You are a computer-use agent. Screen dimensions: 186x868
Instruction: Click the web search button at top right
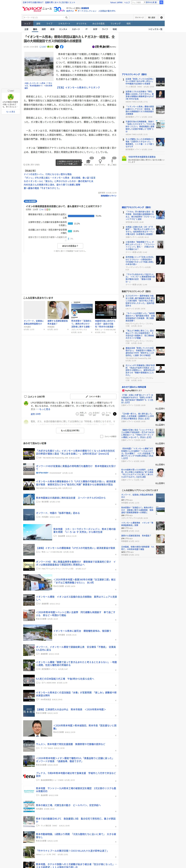161,2
